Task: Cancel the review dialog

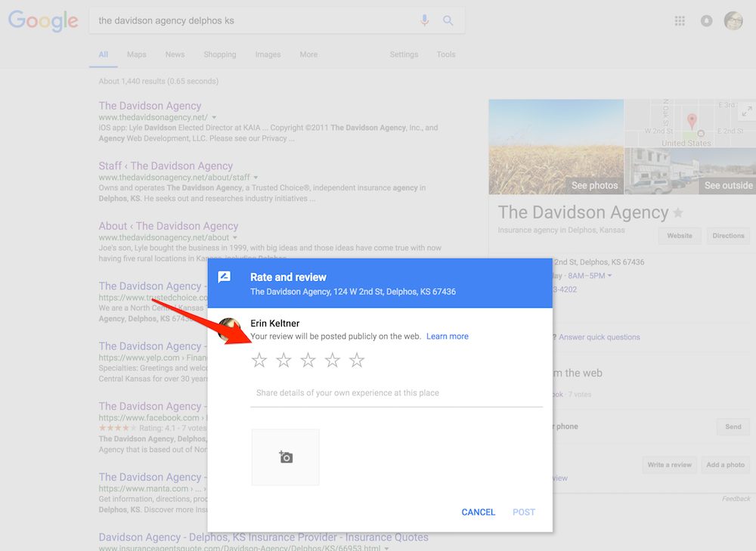Action: pos(479,512)
